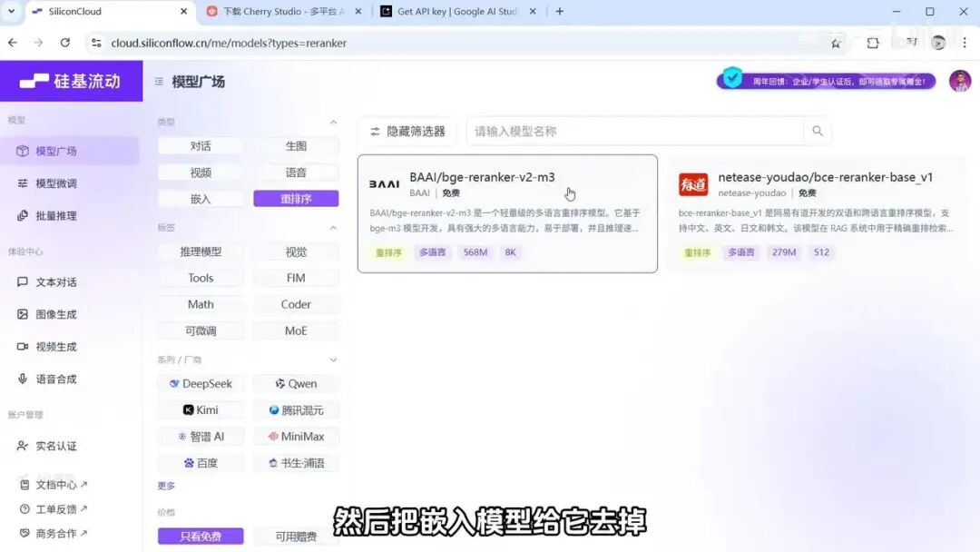
Task: Switch to Get API key Google AI tab
Action: [x=457, y=11]
